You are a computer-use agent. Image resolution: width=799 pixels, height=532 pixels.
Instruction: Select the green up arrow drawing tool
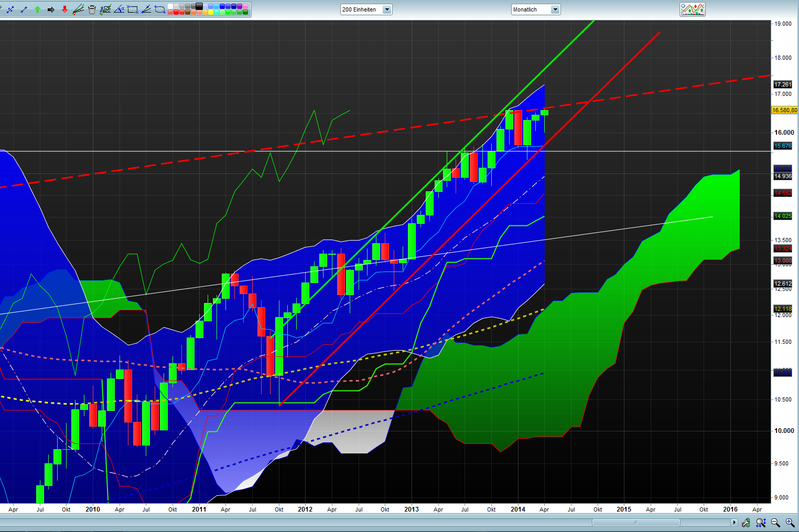pos(37,9)
